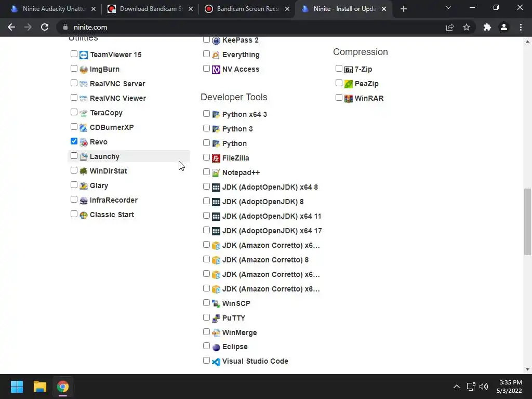Click the InfraRecorder icon
Image resolution: width=532 pixels, height=399 pixels.
[84, 200]
